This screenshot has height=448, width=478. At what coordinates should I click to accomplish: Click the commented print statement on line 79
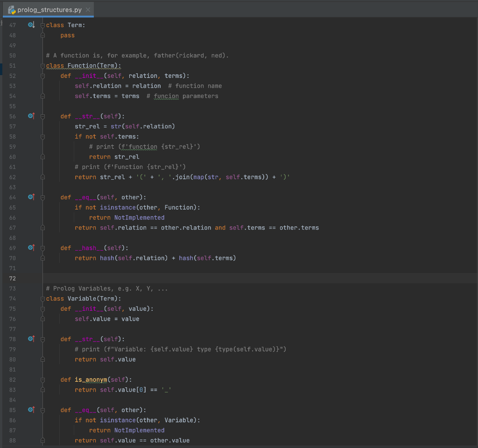(181, 349)
